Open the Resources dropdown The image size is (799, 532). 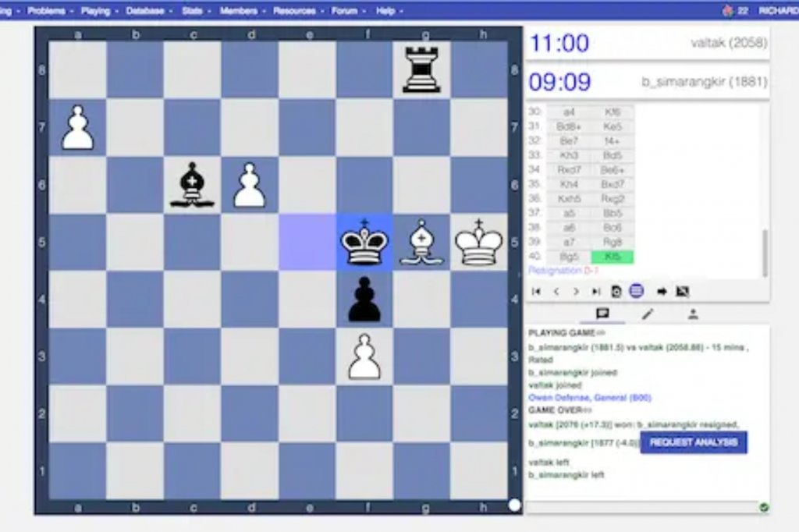pyautogui.click(x=297, y=11)
